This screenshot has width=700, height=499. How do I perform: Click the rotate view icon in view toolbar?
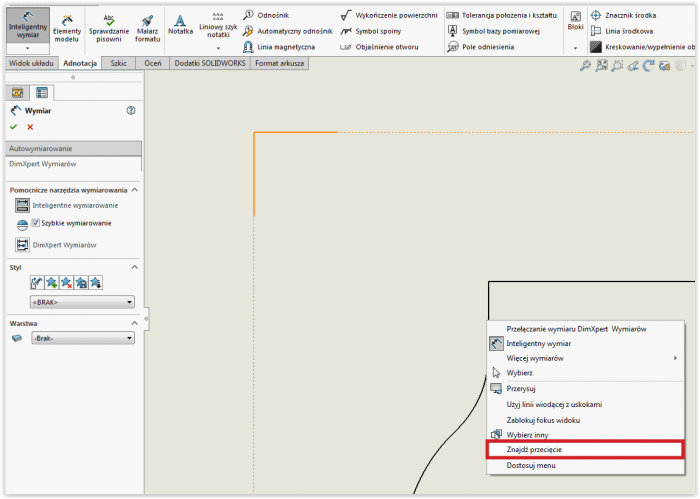[x=648, y=66]
